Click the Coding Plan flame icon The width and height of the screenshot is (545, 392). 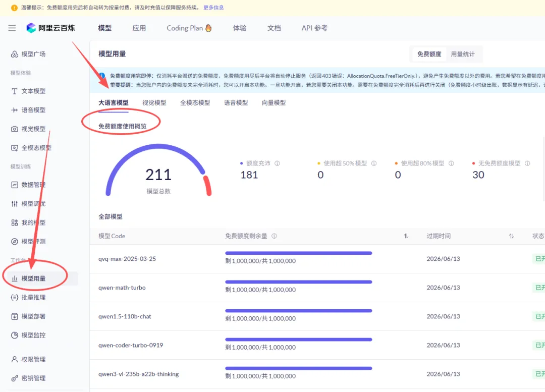coord(208,28)
